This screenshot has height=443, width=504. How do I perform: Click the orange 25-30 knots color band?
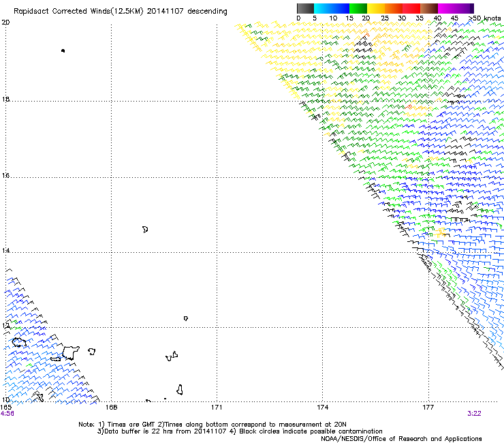(394, 8)
